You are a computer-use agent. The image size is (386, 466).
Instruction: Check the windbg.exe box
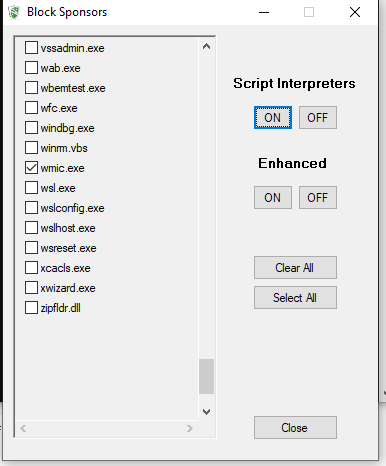(x=31, y=128)
